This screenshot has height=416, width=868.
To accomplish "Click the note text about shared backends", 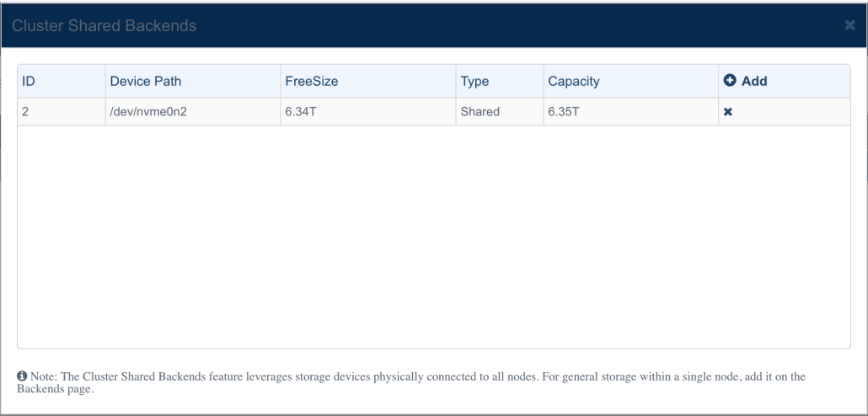I will click(x=410, y=383).
